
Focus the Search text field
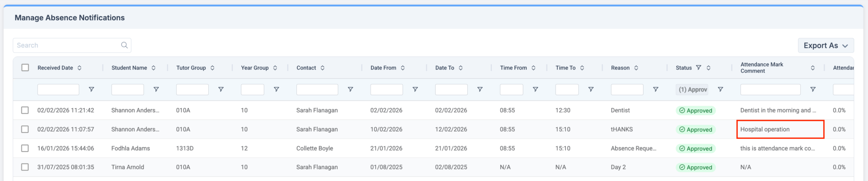point(67,45)
